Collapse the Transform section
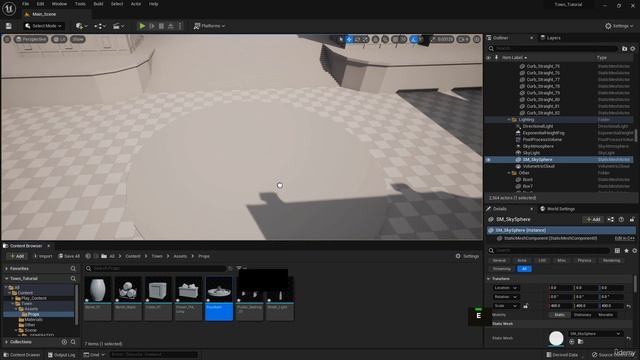The height and width of the screenshot is (360, 640). 489,279
